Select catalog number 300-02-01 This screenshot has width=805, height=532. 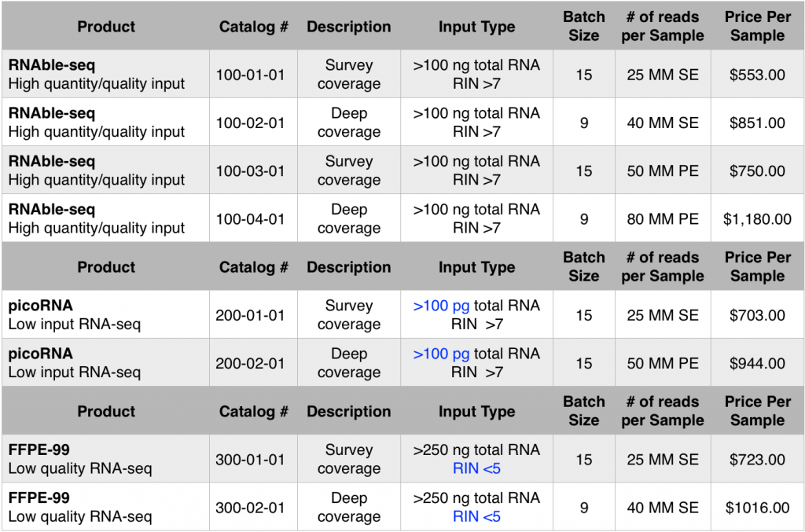[x=250, y=508]
